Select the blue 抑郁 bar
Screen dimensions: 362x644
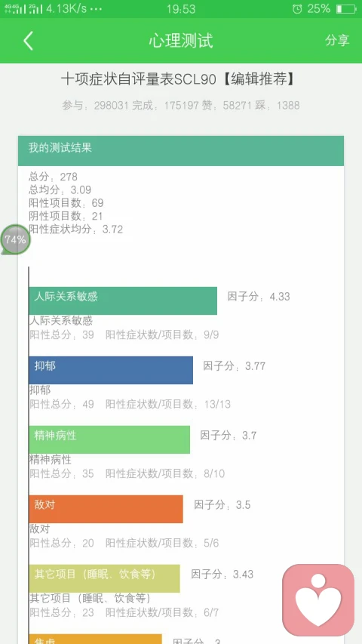point(111,370)
